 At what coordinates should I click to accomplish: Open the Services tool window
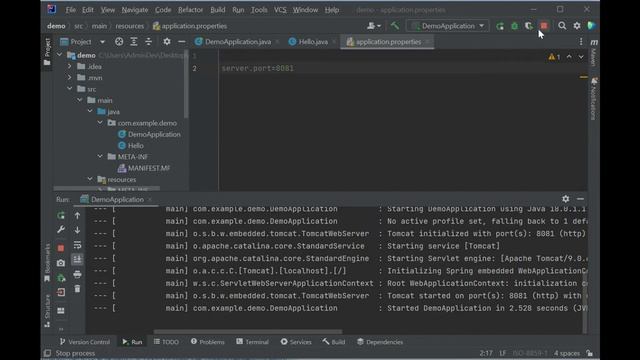(x=296, y=342)
